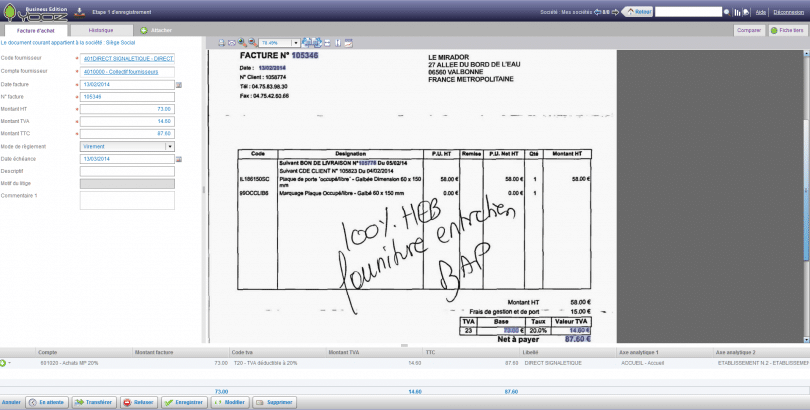The width and height of the screenshot is (810, 410).
Task: Click the Montant HT field
Action: click(127, 109)
